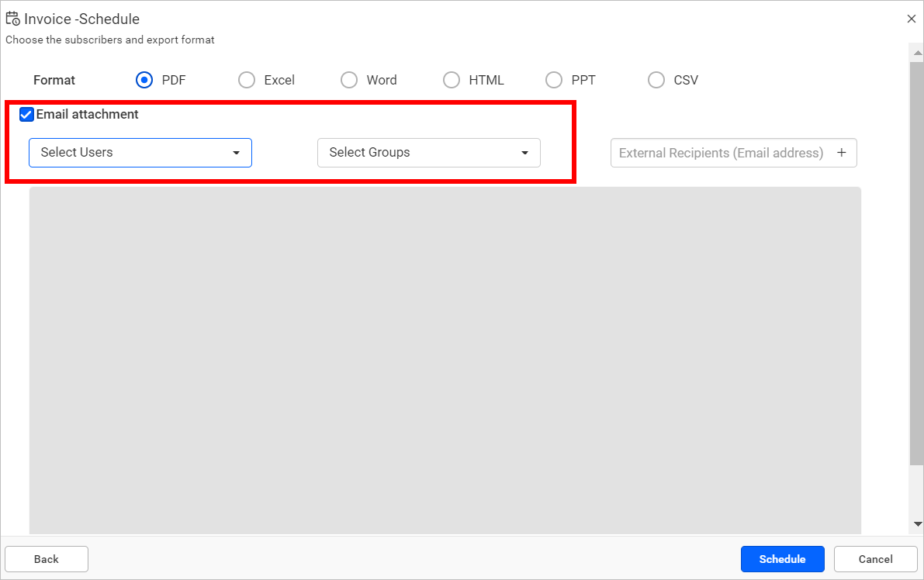Screen dimensions: 924x580
Task: Click the scrollbar up arrow
Action: (x=917, y=52)
